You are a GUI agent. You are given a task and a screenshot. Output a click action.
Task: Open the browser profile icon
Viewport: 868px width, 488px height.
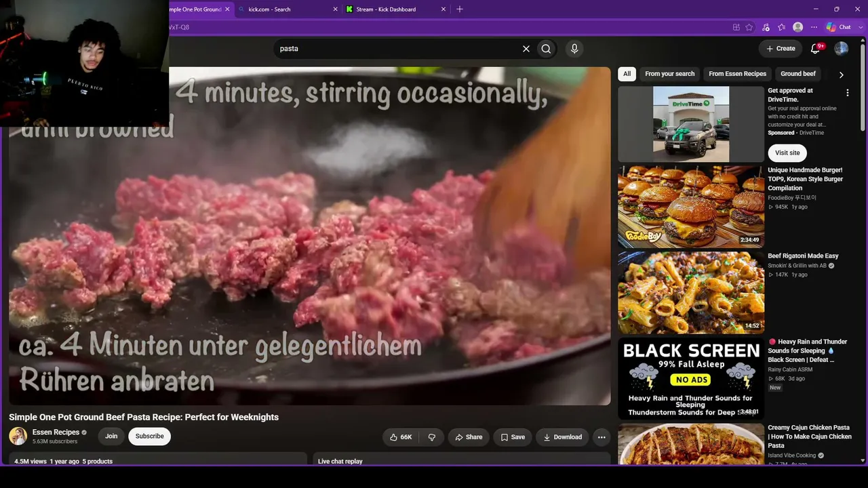[798, 27]
